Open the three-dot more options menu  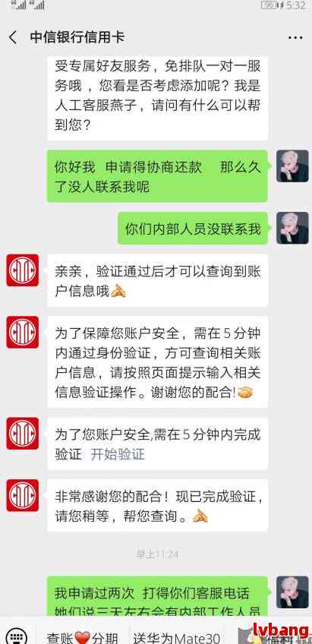[295, 38]
